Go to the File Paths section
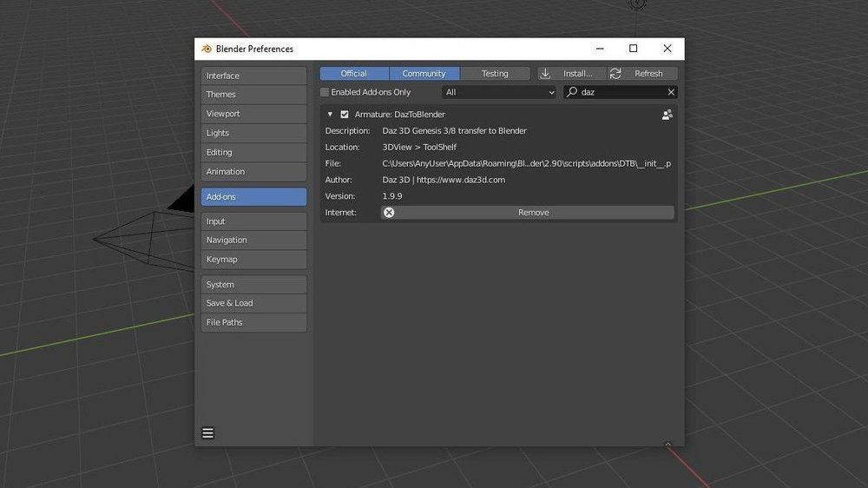This screenshot has width=868, height=488. [253, 323]
